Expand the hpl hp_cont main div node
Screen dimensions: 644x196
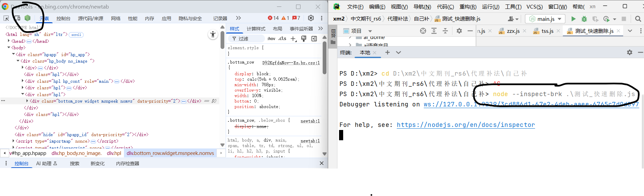point(23,81)
